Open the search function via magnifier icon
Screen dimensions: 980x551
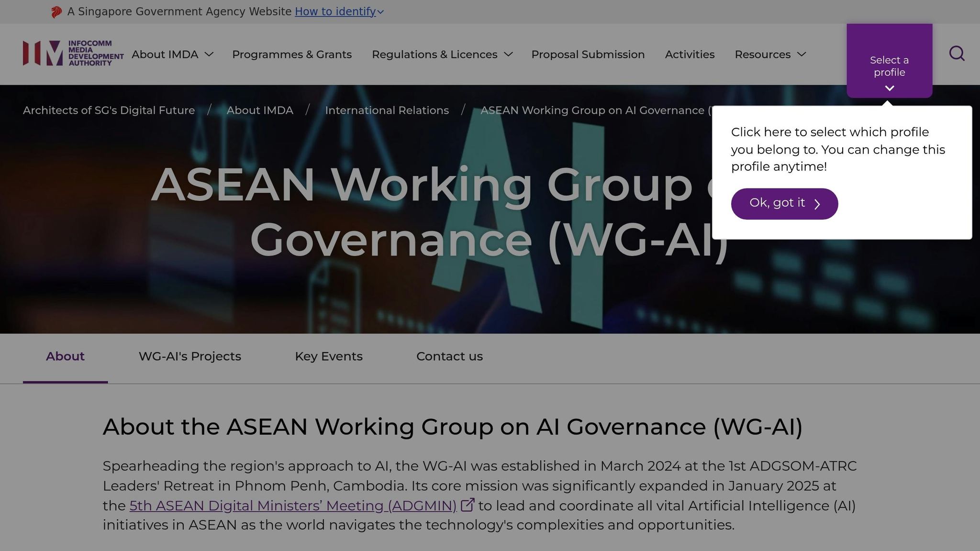(957, 54)
